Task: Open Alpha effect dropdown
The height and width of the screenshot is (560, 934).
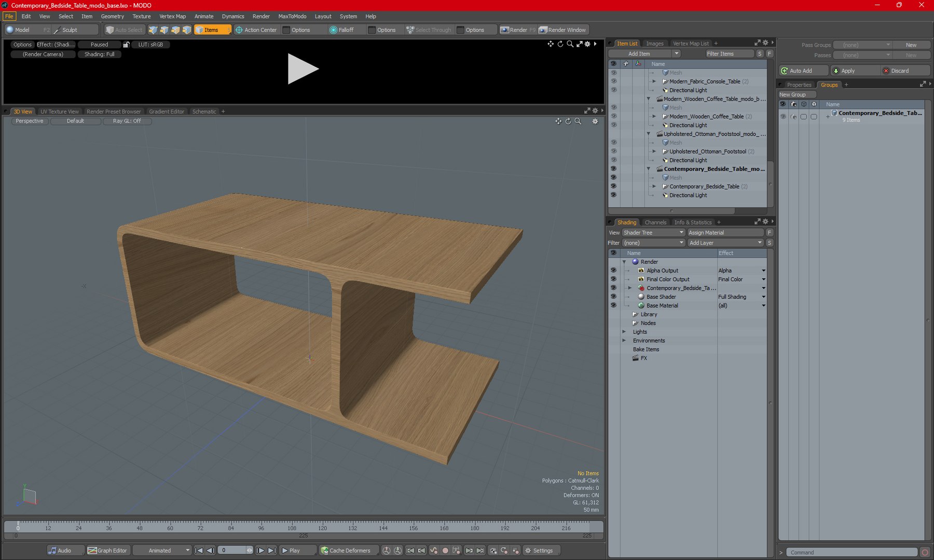Action: pyautogui.click(x=763, y=271)
